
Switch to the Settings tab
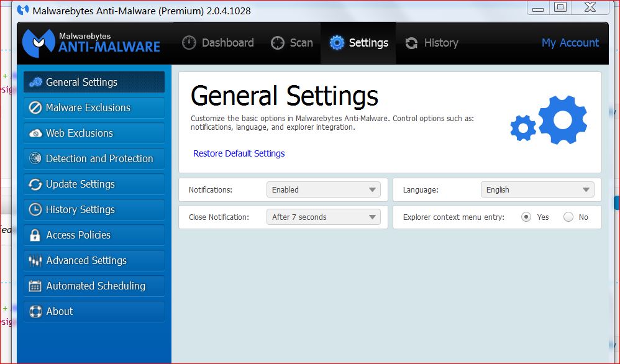tap(358, 43)
